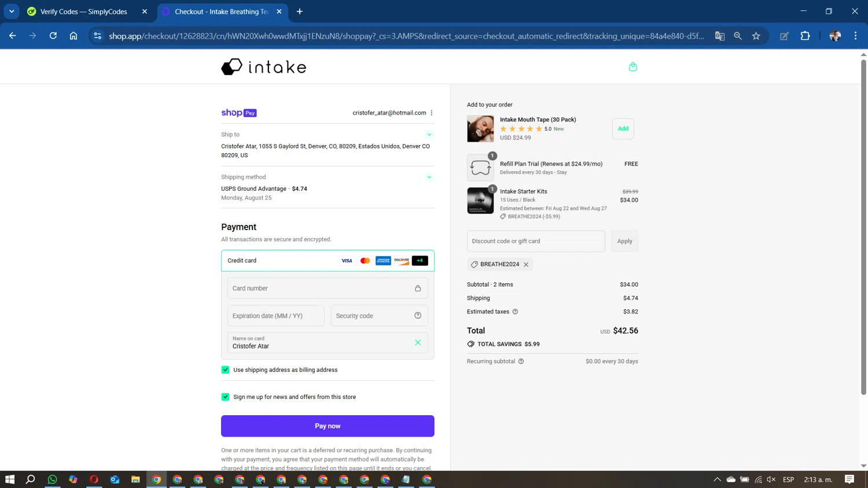Viewport: 868px width, 488px height.
Task: Click the recurring subtotal info icon
Action: 521,361
